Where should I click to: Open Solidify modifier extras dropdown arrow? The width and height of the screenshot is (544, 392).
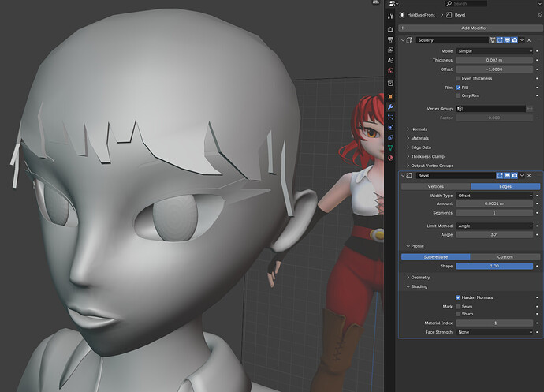click(x=522, y=40)
